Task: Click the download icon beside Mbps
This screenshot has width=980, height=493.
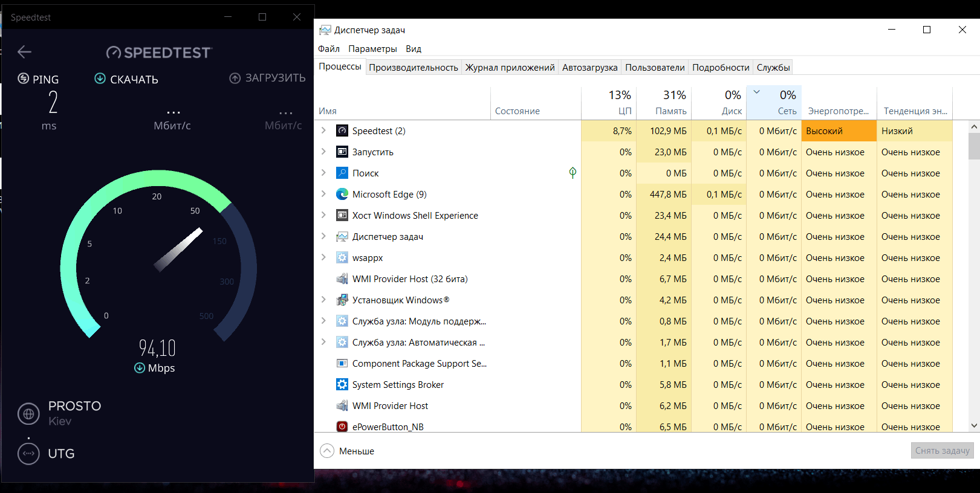Action: coord(140,368)
